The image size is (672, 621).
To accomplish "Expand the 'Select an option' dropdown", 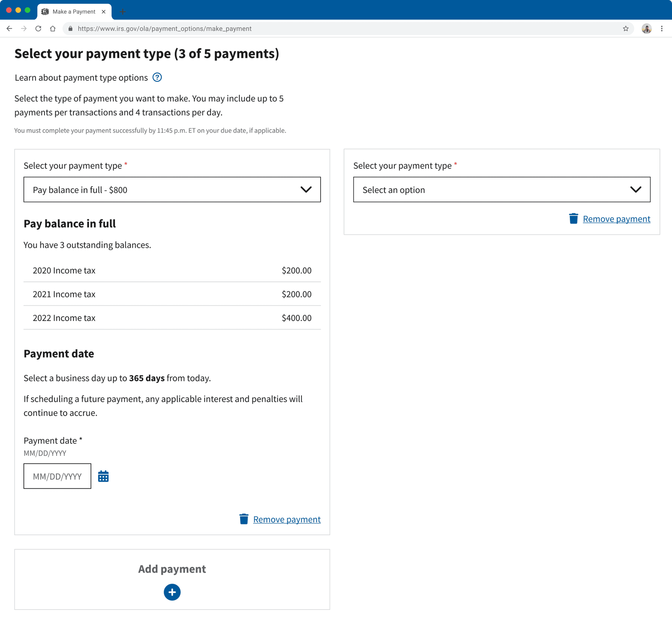I will click(x=501, y=190).
